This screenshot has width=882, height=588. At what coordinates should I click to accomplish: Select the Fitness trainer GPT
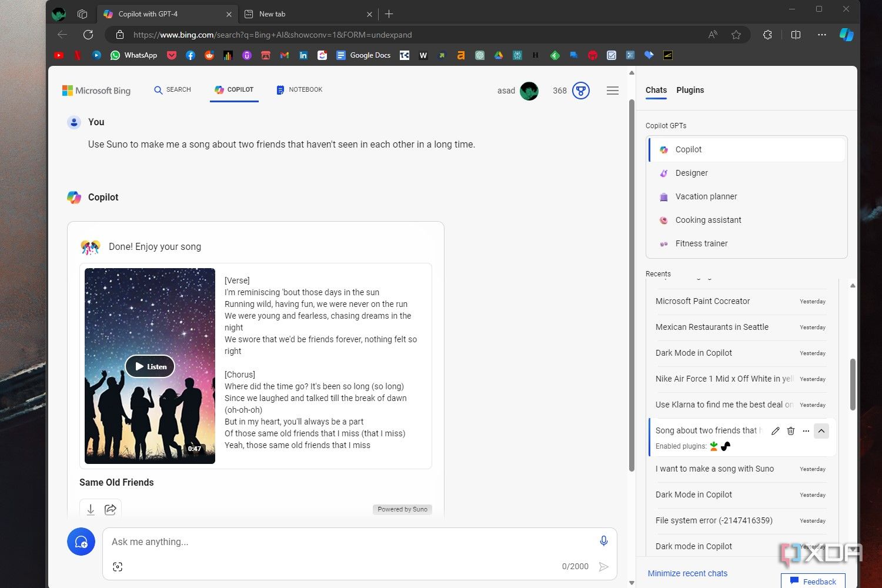747,243
